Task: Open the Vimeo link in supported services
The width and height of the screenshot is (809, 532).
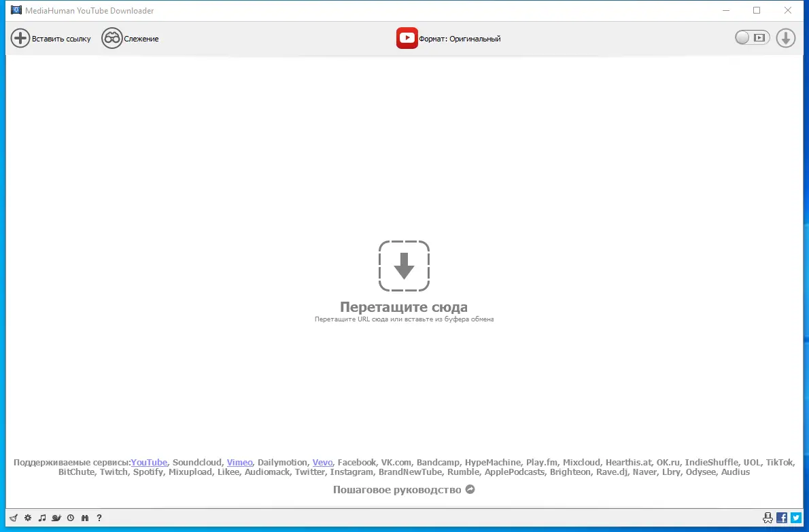Action: pos(240,463)
